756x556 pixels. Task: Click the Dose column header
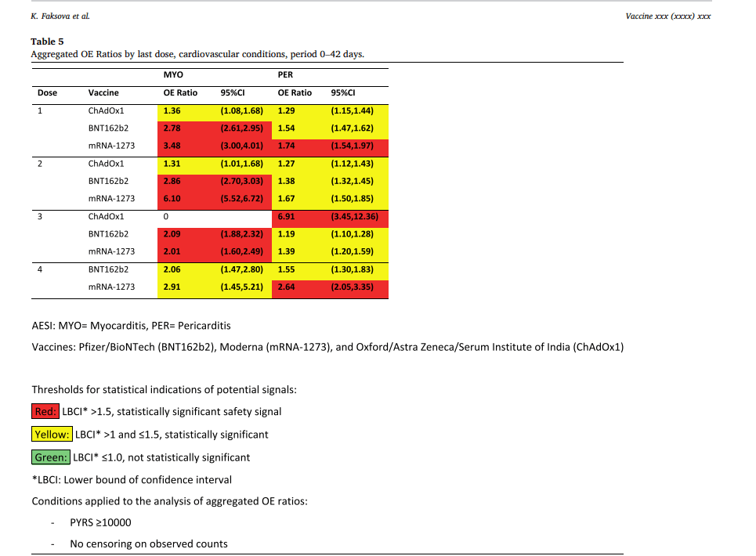click(47, 92)
